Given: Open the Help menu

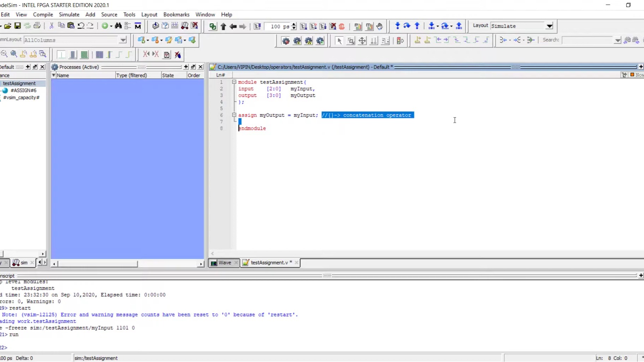Looking at the screenshot, I should coord(227,14).
